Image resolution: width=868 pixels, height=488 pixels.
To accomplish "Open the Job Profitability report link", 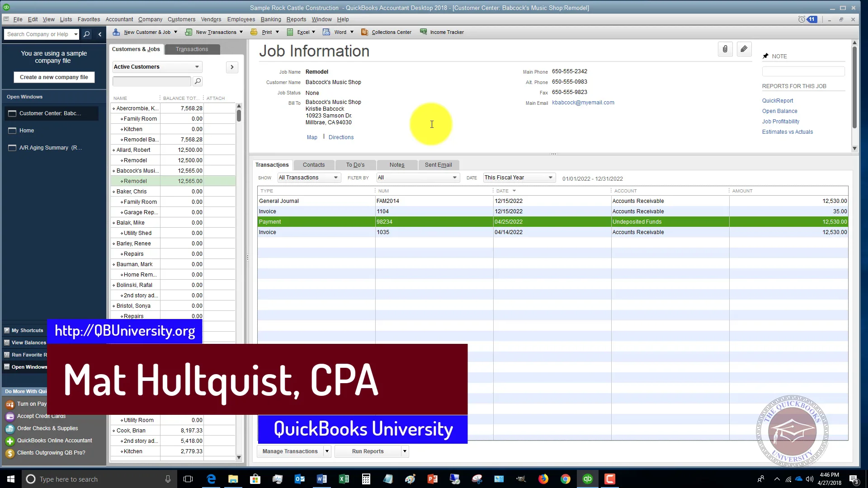I will tap(781, 122).
